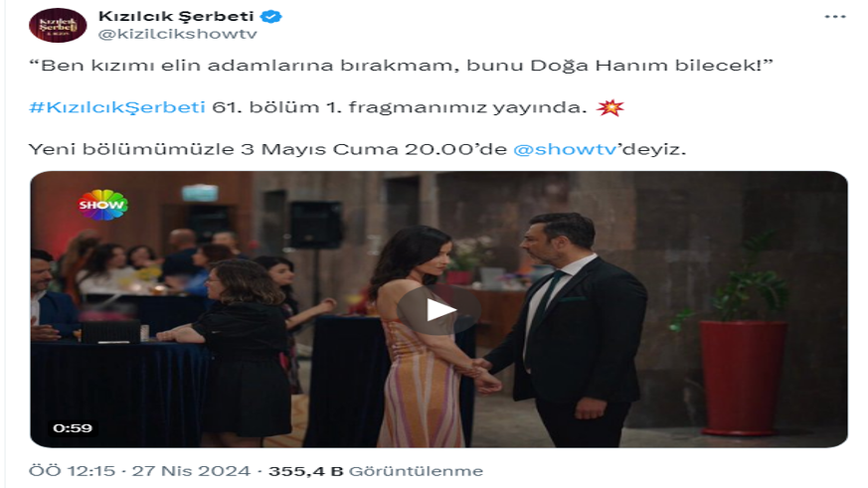Click the red plant pot in video frame

(743, 378)
